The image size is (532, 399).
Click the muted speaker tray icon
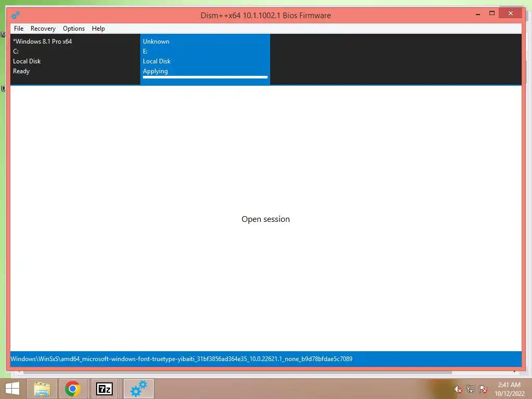pyautogui.click(x=458, y=389)
